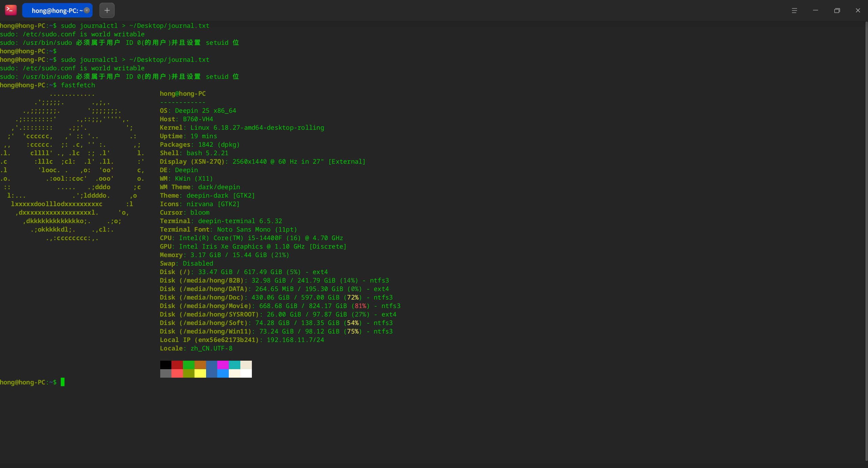The height and width of the screenshot is (468, 868).
Task: Open the terminal hamburger menu
Action: (794, 11)
